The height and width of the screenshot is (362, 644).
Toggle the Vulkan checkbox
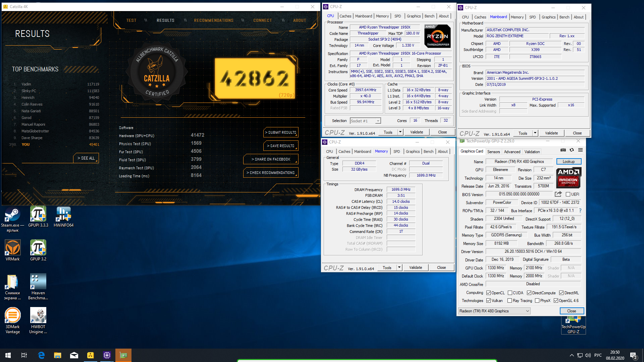[x=489, y=301]
